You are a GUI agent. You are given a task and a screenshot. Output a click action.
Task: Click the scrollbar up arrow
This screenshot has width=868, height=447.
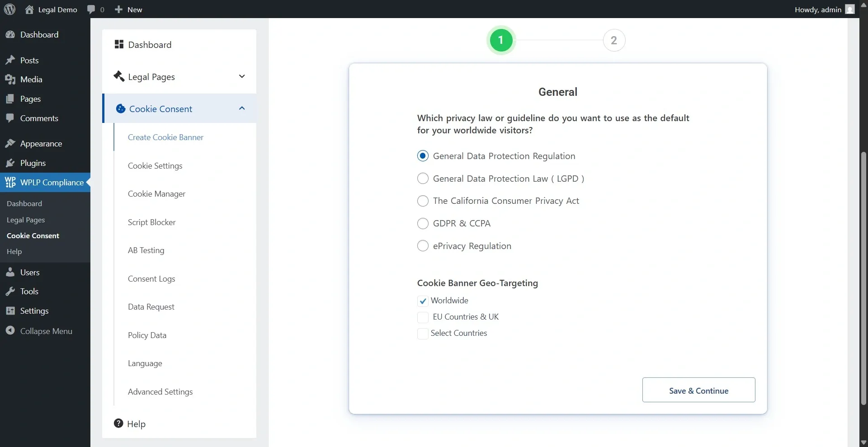(x=863, y=5)
